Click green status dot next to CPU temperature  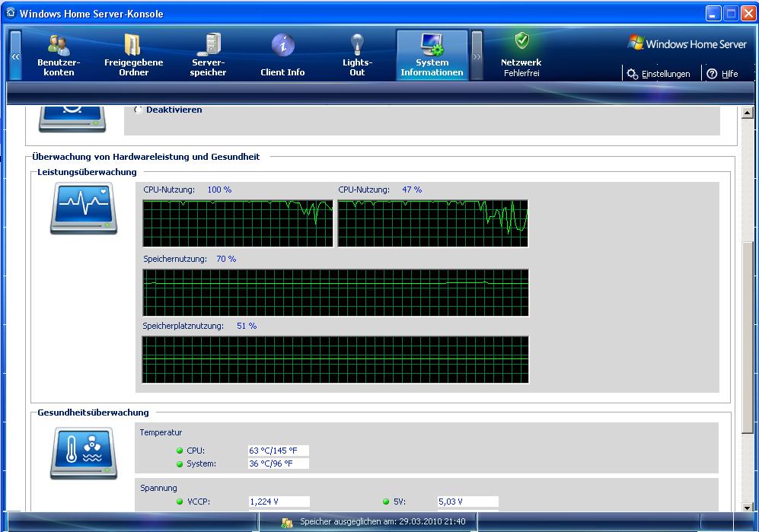pos(180,451)
